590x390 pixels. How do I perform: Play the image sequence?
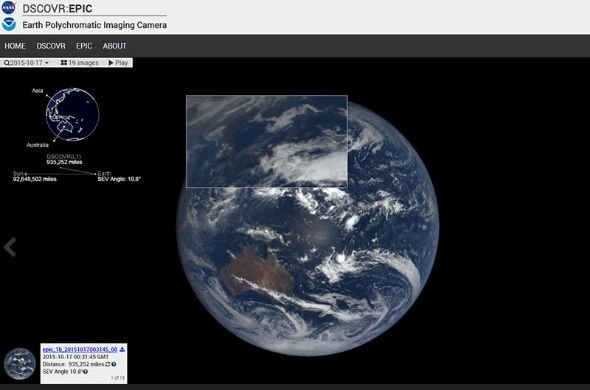click(x=118, y=63)
